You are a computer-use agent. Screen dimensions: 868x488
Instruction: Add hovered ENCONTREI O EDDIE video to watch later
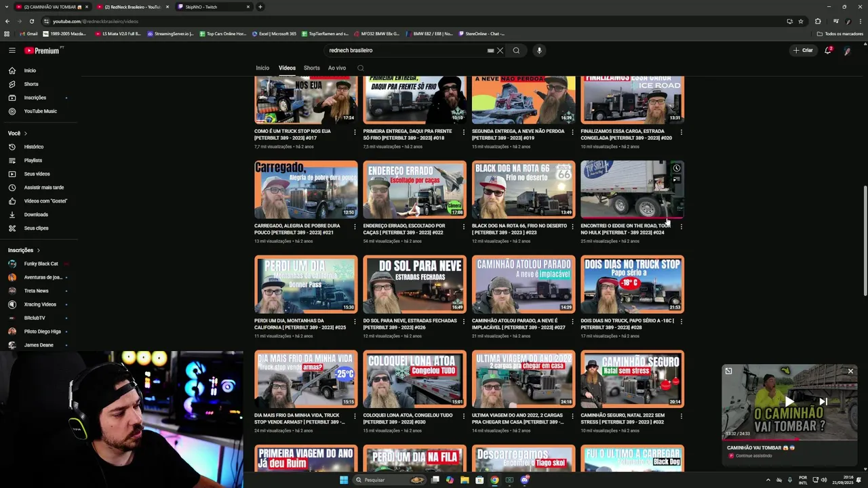pos(676,168)
